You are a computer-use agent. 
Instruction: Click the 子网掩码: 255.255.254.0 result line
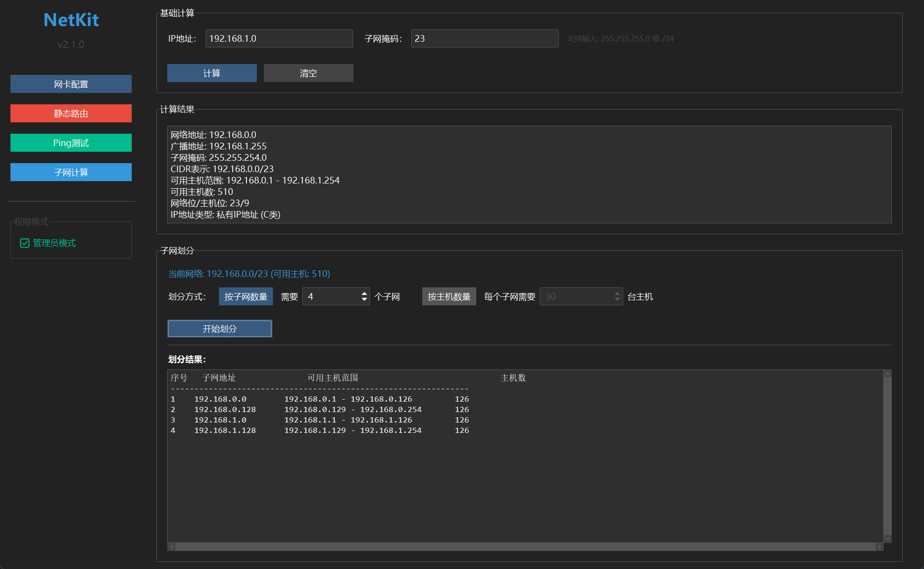coord(218,157)
